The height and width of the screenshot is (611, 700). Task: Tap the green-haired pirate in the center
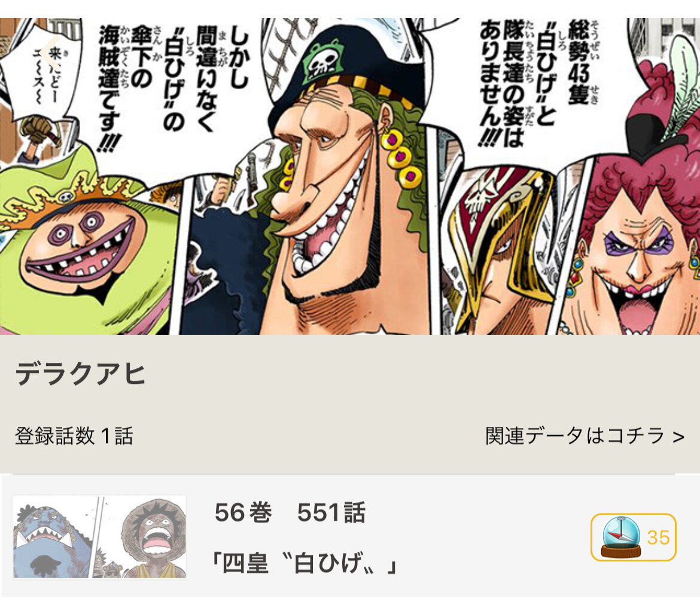click(x=339, y=187)
